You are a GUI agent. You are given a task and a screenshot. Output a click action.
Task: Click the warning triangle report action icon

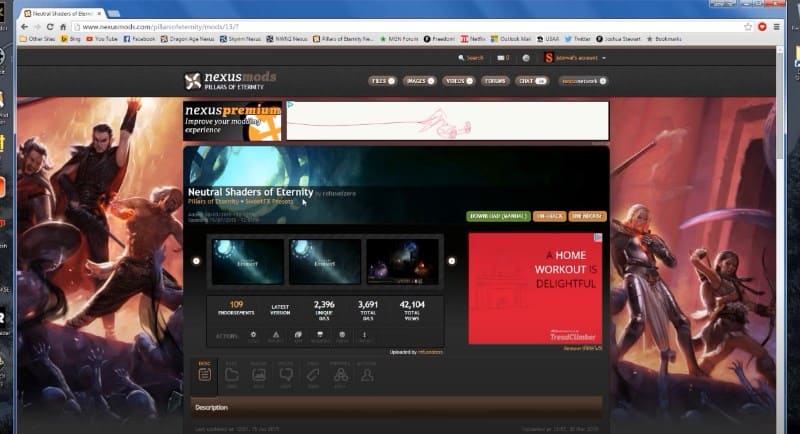point(276,336)
